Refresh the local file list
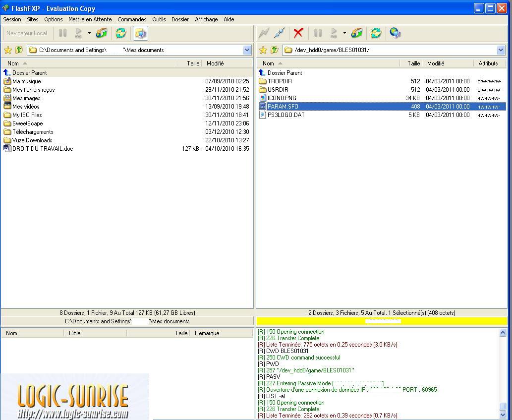The width and height of the screenshot is (512, 420). 120,33
